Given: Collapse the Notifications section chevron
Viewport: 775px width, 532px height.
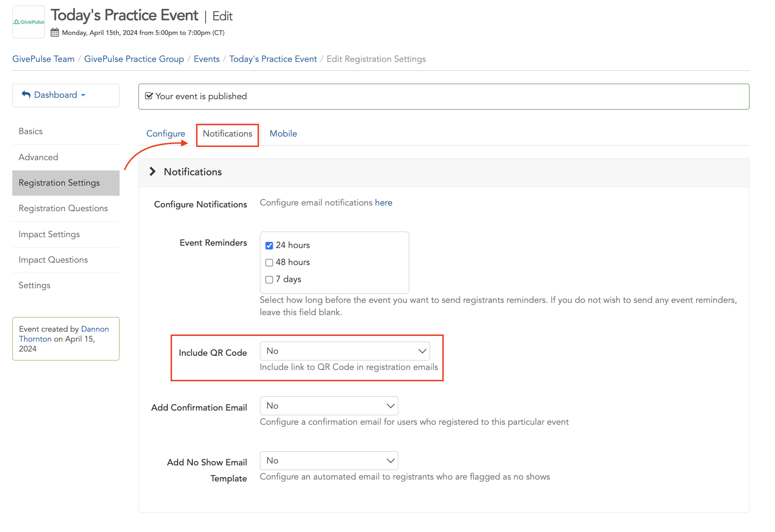Looking at the screenshot, I should 152,172.
